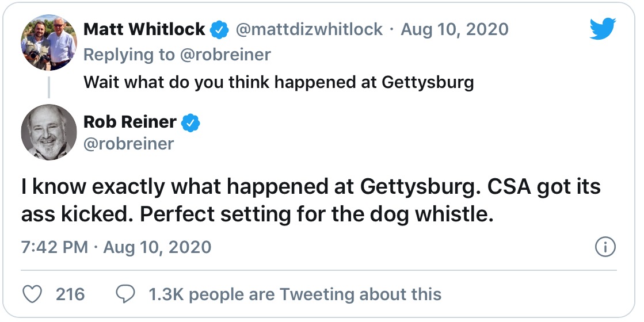This screenshot has width=644, height=322.
Task: Open Rob Reiner's profile photo
Action: tap(49, 132)
